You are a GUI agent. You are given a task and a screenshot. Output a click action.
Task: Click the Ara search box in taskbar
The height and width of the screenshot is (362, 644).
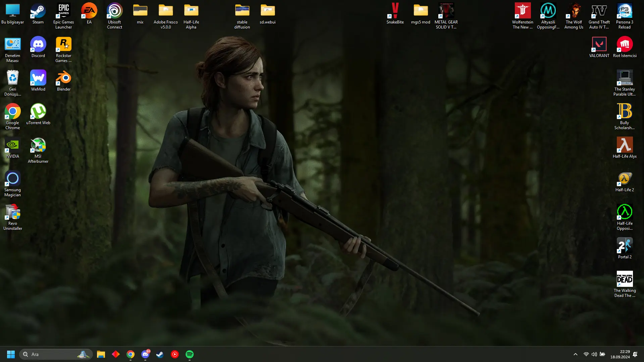coord(56,354)
